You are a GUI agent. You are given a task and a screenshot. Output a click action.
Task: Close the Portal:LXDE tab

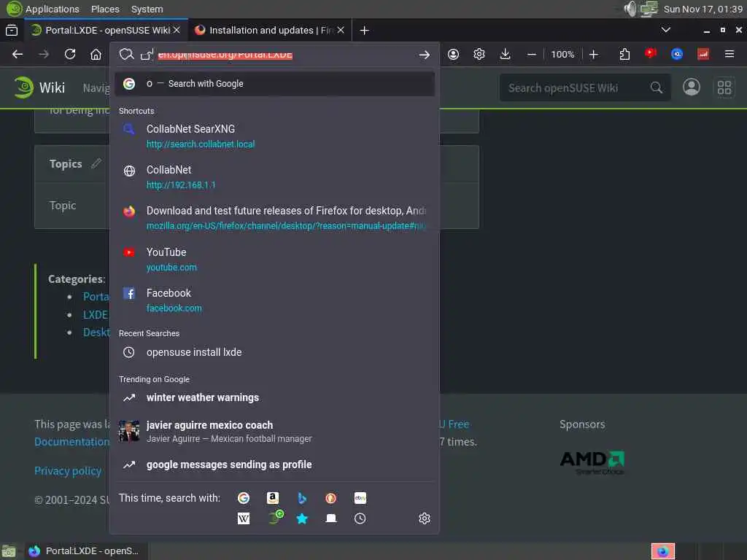[177, 30]
